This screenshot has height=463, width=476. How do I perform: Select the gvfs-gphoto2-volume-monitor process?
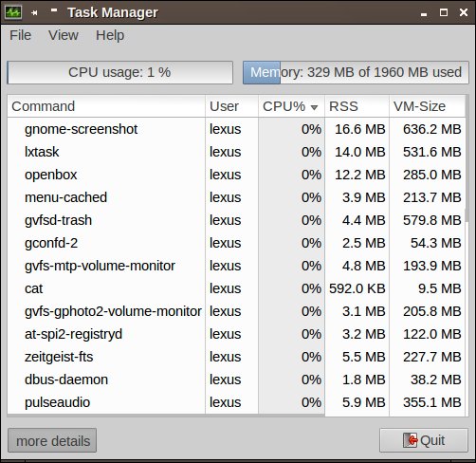[x=236, y=311]
